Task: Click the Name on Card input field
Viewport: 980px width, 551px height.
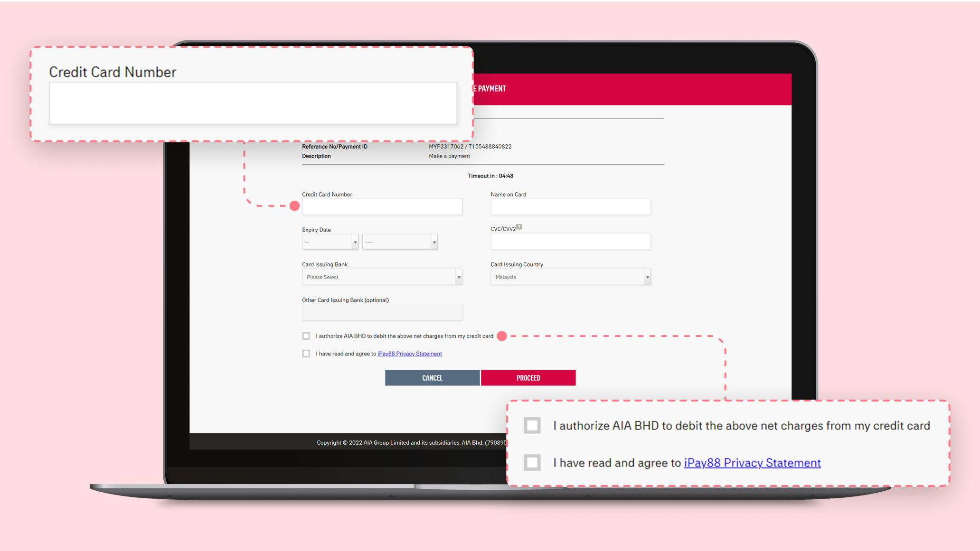Action: tap(571, 206)
